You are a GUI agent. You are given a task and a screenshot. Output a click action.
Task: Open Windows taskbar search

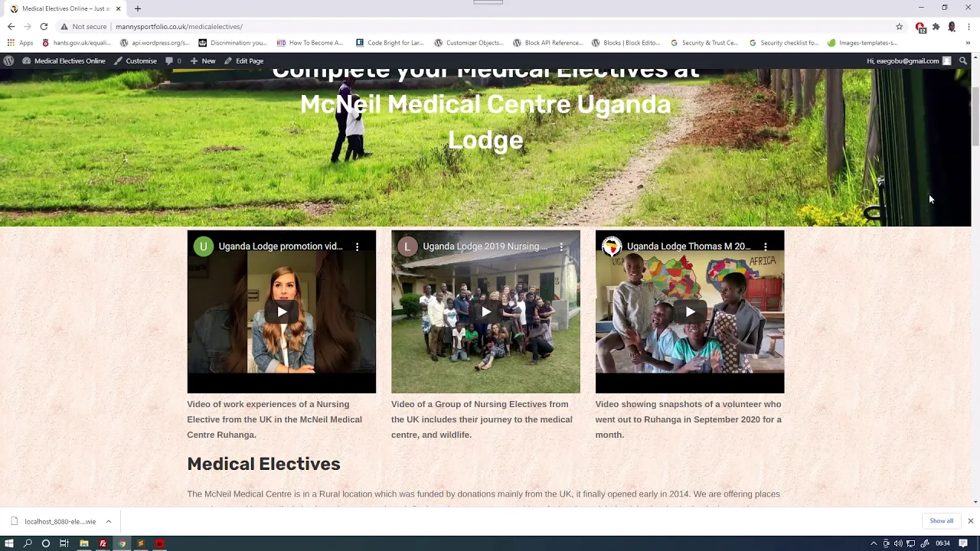click(28, 543)
